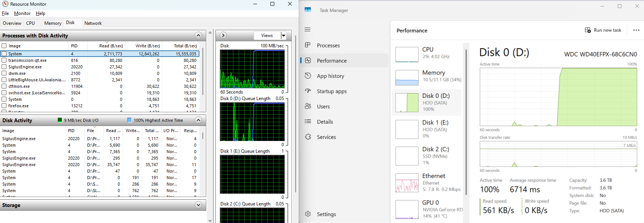
Task: Tick the SiglusEngine.exe checkbox
Action: [4, 67]
